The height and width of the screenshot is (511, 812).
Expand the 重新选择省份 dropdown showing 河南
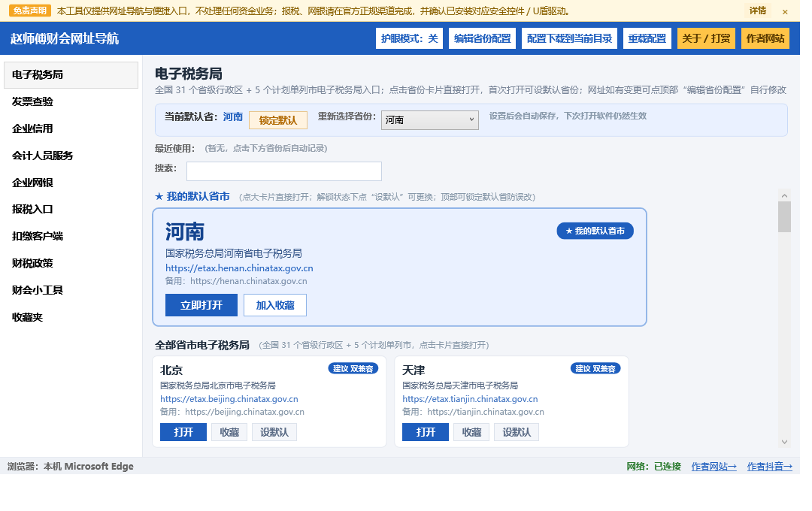(x=430, y=120)
